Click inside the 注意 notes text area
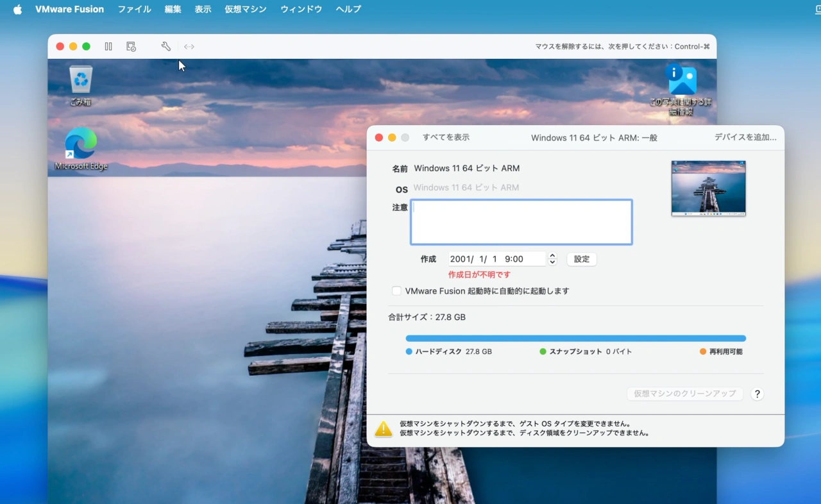821x504 pixels. 521,222
